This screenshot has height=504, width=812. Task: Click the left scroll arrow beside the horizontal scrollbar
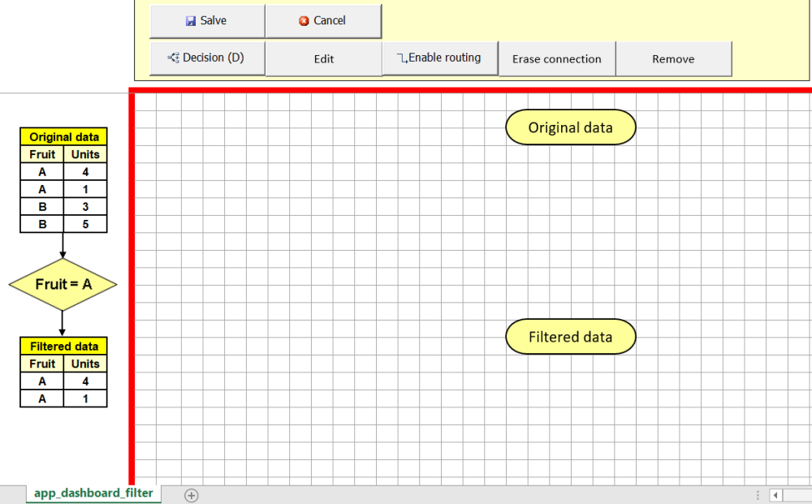click(x=777, y=493)
